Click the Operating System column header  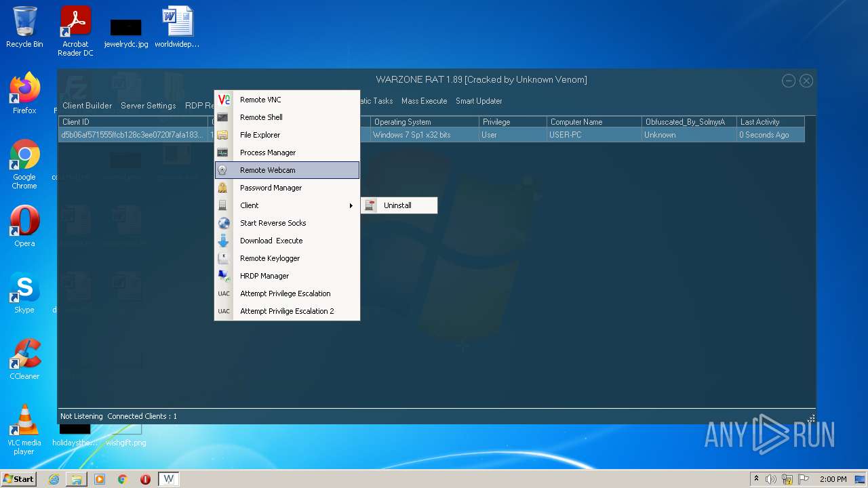pyautogui.click(x=425, y=122)
